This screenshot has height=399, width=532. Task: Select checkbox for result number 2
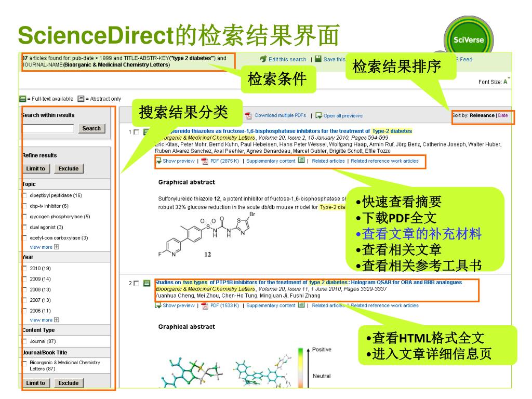[x=137, y=283]
